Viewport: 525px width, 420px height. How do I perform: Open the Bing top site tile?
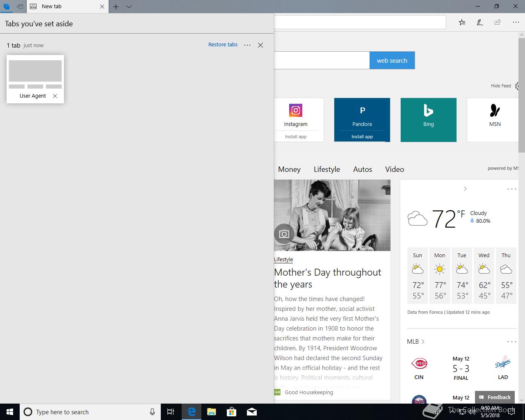(429, 120)
